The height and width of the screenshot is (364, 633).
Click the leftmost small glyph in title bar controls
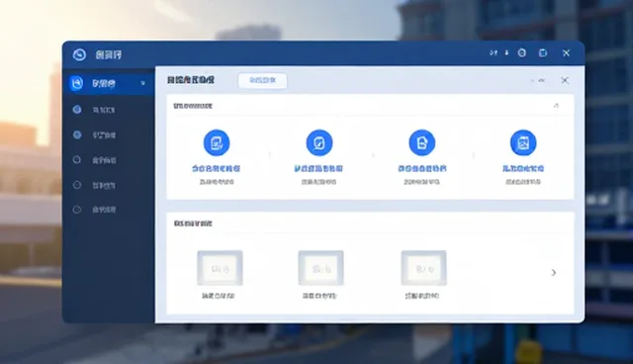(x=494, y=52)
